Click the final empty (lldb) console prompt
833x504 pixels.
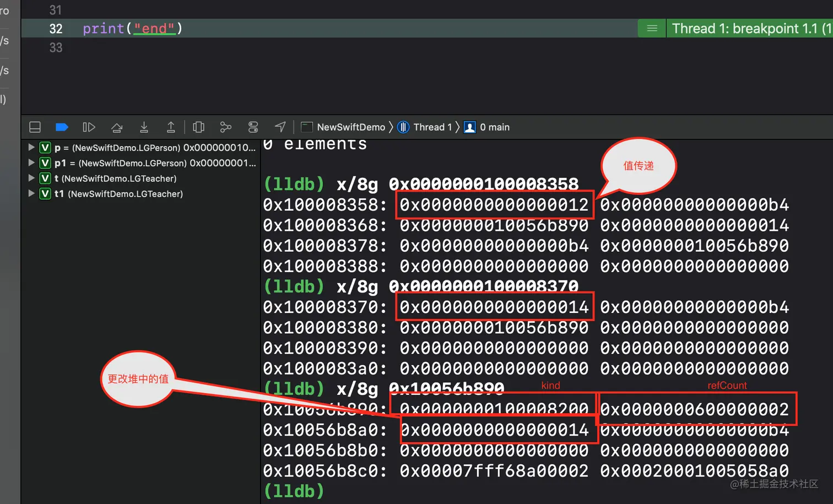[x=294, y=491]
